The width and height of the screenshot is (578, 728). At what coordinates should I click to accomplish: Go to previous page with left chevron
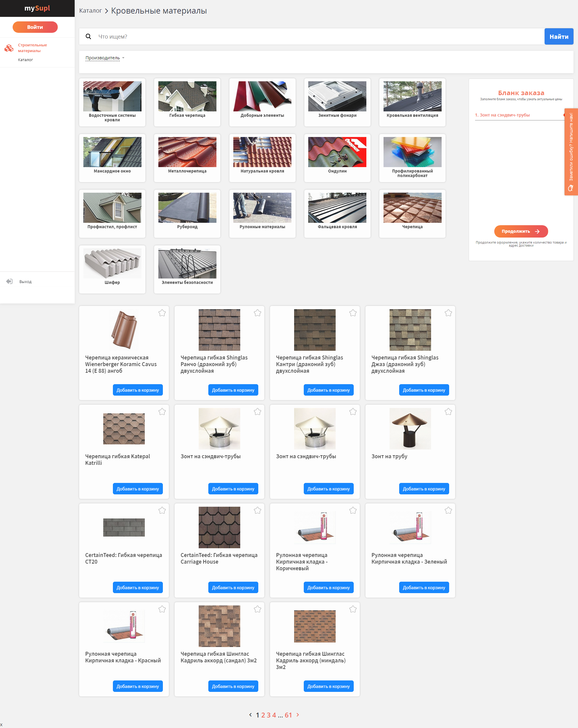tap(250, 714)
